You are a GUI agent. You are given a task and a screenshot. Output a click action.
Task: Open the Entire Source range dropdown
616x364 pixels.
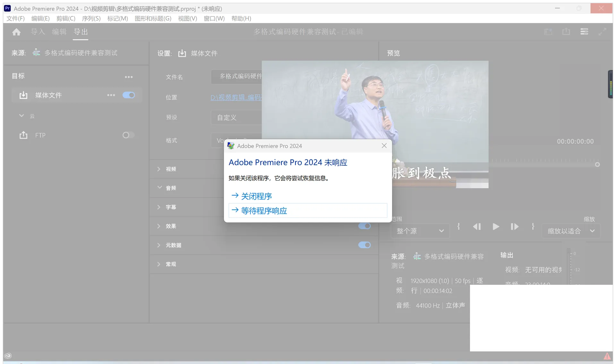pyautogui.click(x=420, y=231)
